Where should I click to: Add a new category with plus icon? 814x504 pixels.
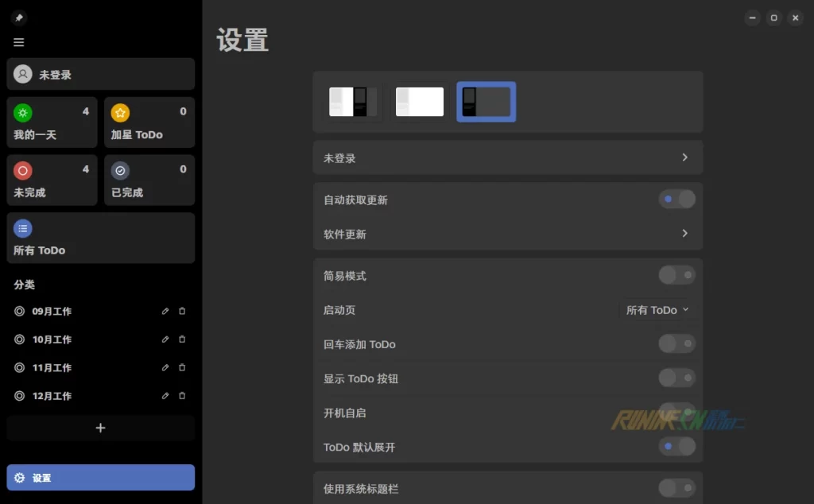tap(100, 428)
